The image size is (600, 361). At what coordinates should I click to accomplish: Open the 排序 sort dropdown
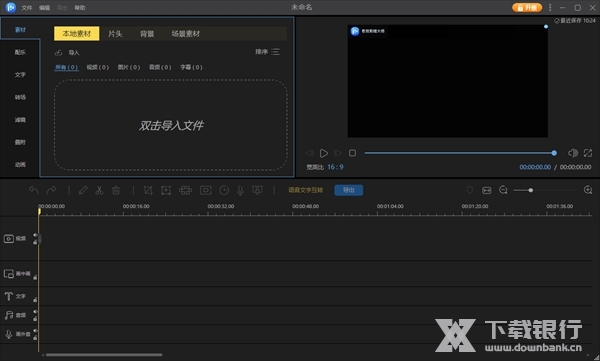pyautogui.click(x=267, y=52)
